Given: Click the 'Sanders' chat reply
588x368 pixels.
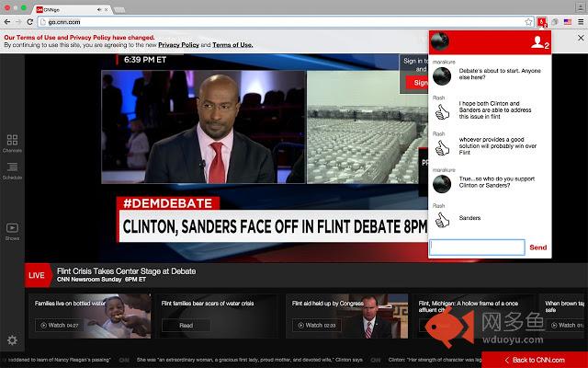Looking at the screenshot, I should (469, 218).
